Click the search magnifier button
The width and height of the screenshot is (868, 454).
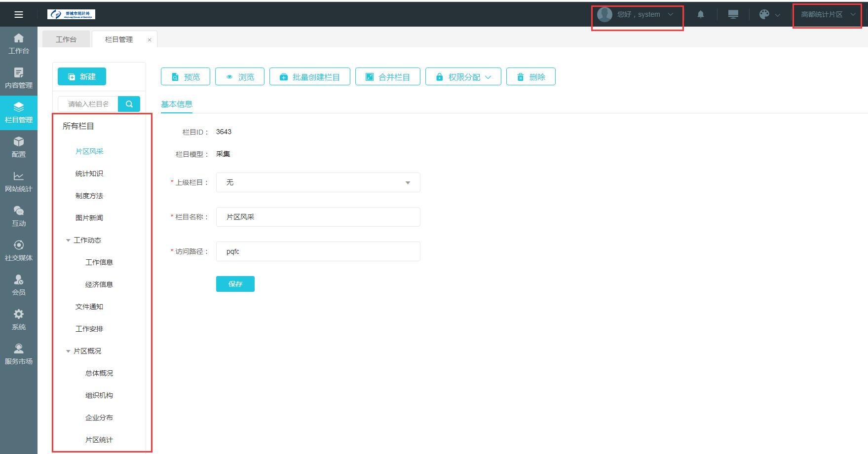point(129,104)
